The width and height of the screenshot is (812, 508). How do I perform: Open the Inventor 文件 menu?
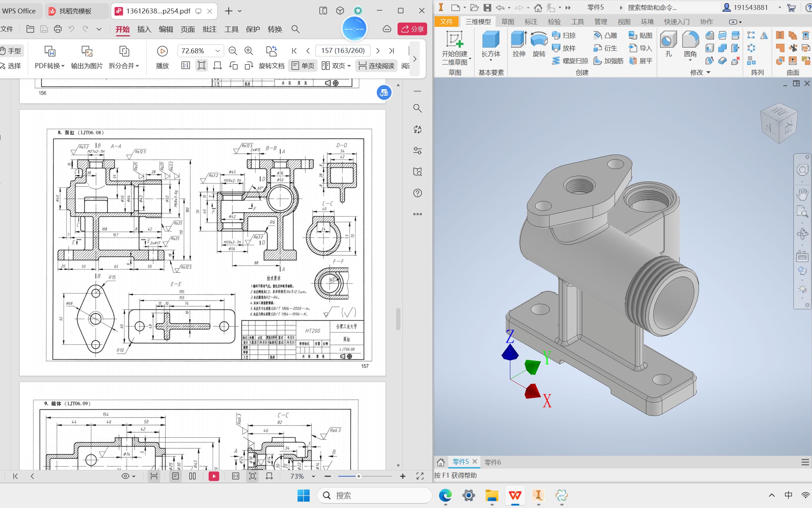coord(446,22)
